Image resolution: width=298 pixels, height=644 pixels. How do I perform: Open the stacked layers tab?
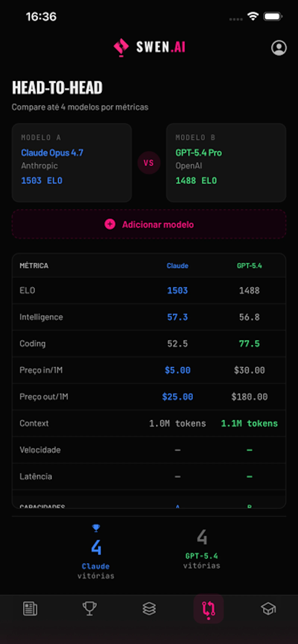click(149, 609)
